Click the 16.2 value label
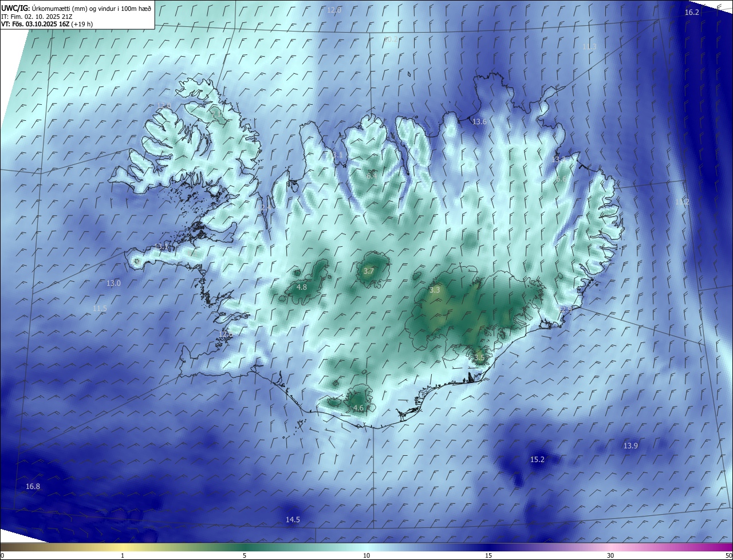Image resolution: width=733 pixels, height=560 pixels. [x=692, y=12]
